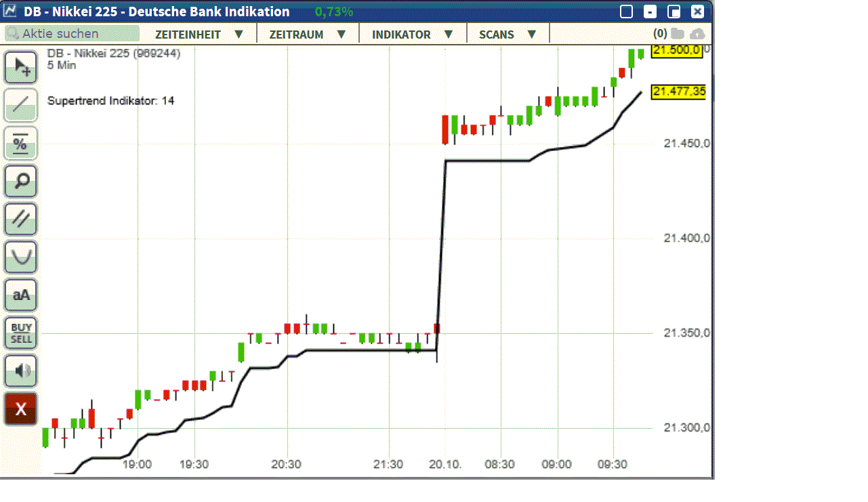Screen dimensions: 868x502
Task: Open the SCANS dropdown menu
Action: pyautogui.click(x=508, y=34)
